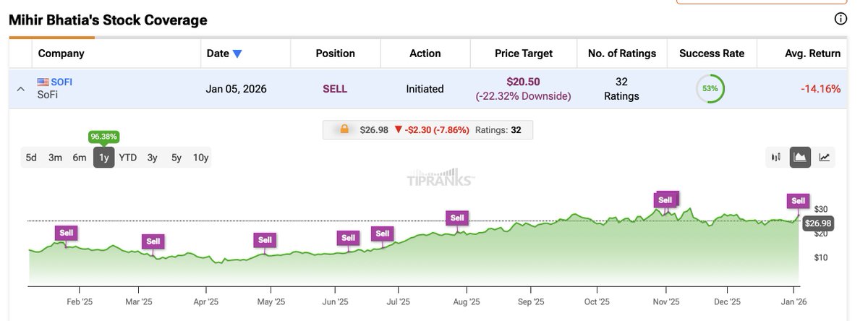Click the $26.98 current price label on axis
Viewport: 868px width, 321px height.
[x=818, y=223]
